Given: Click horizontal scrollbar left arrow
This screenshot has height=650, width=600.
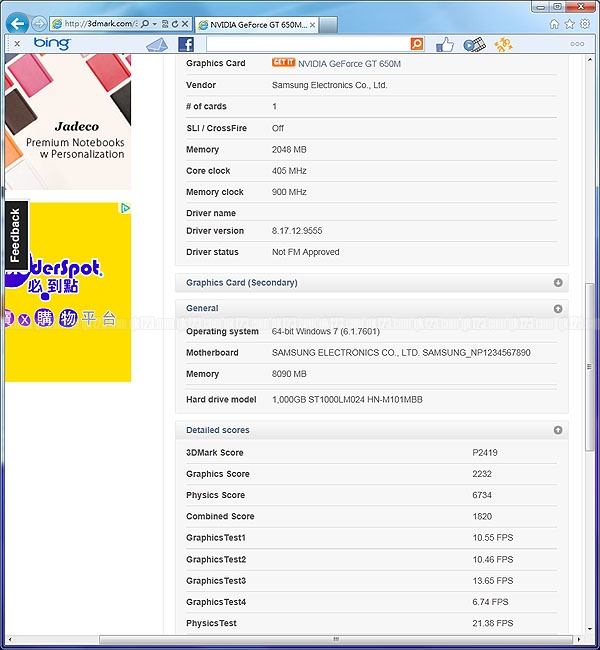Looking at the screenshot, I should 10,639.
